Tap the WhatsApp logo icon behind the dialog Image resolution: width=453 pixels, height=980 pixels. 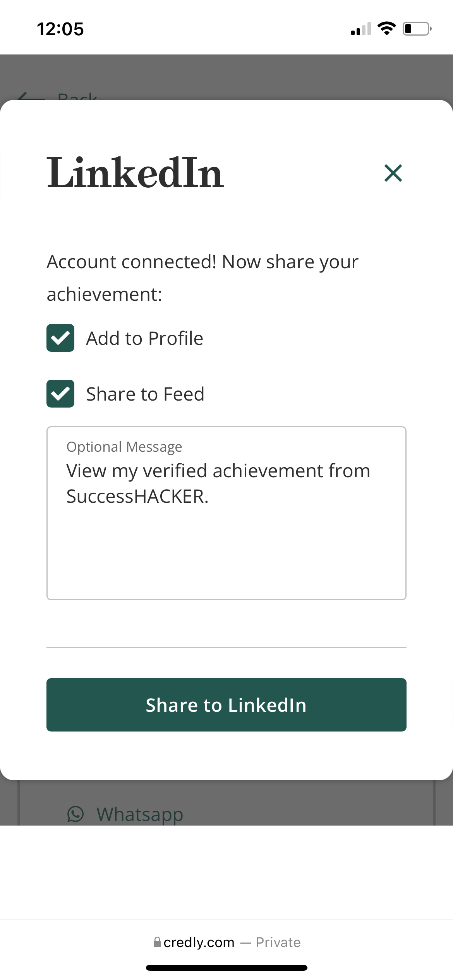(x=75, y=814)
